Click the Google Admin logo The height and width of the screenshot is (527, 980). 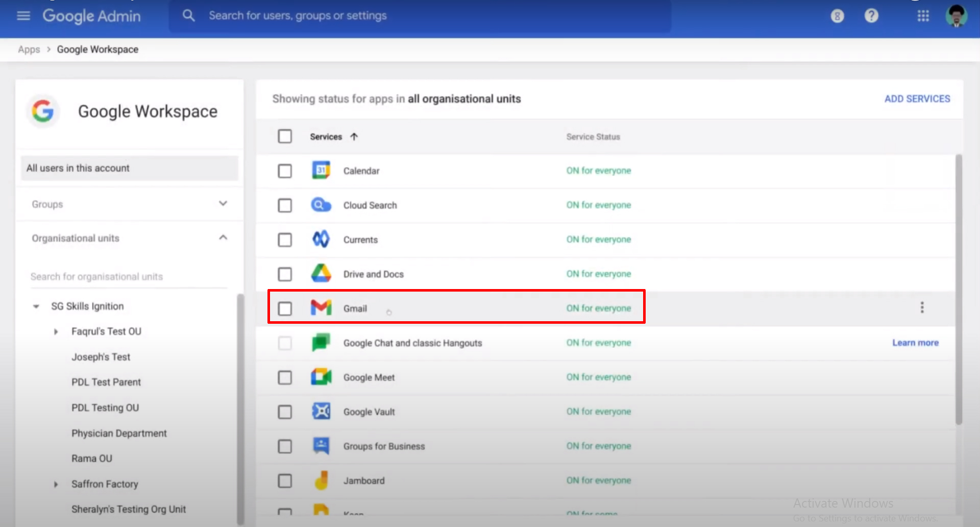91,16
